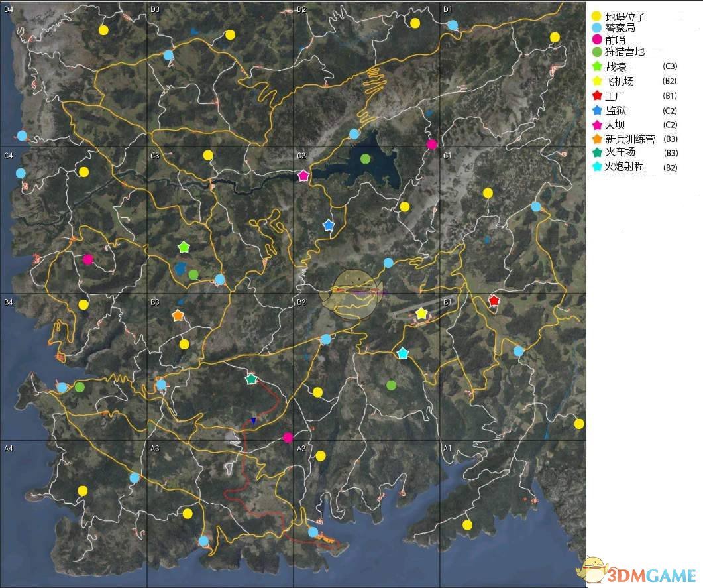The image size is (703, 588).
Task: Click the legend label 新兵训练营
Action: (630, 139)
